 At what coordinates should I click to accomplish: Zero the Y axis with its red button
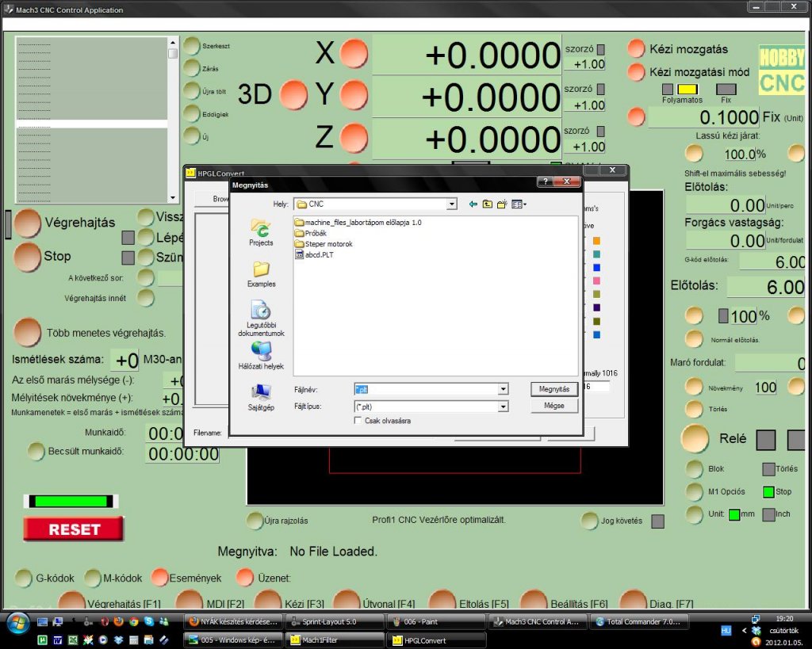tap(354, 96)
